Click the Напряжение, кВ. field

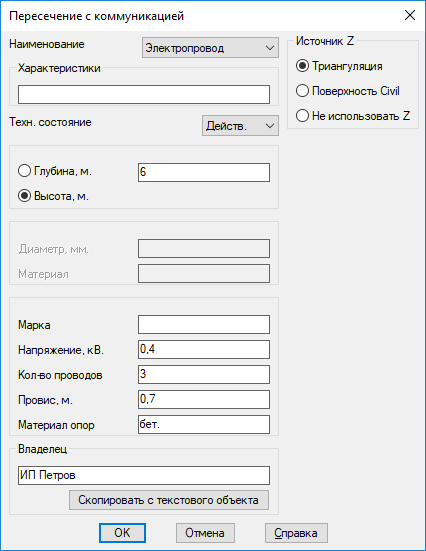(x=204, y=349)
